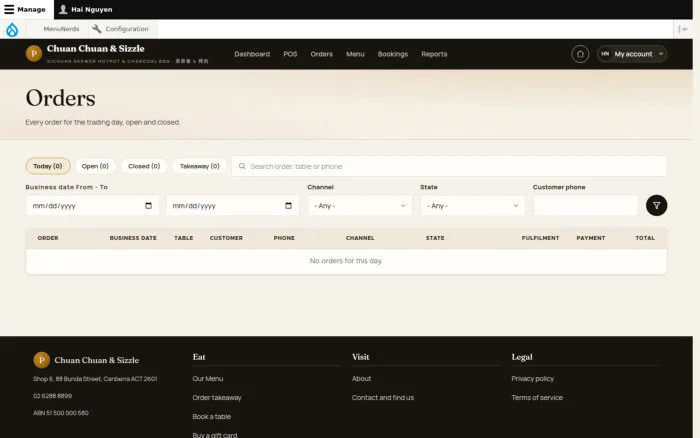Screen dimensions: 700x438
Task: Select the Open (0) filter pill
Action: [95, 166]
